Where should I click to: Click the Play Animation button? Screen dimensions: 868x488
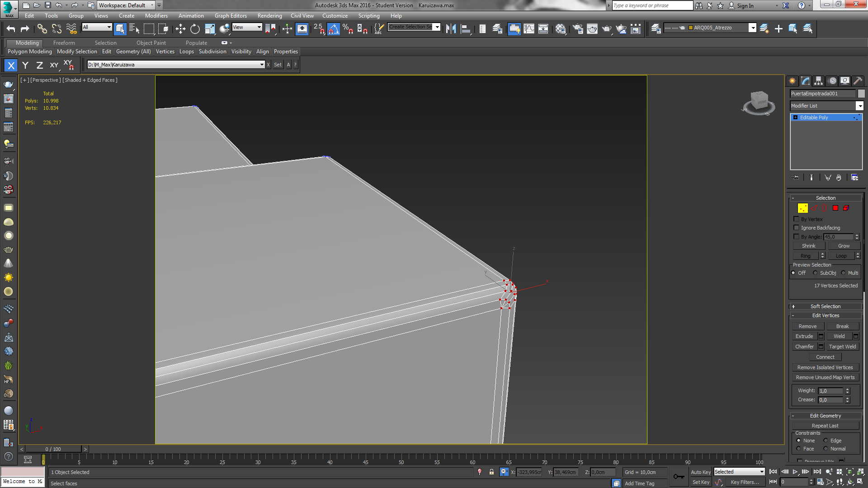point(795,472)
